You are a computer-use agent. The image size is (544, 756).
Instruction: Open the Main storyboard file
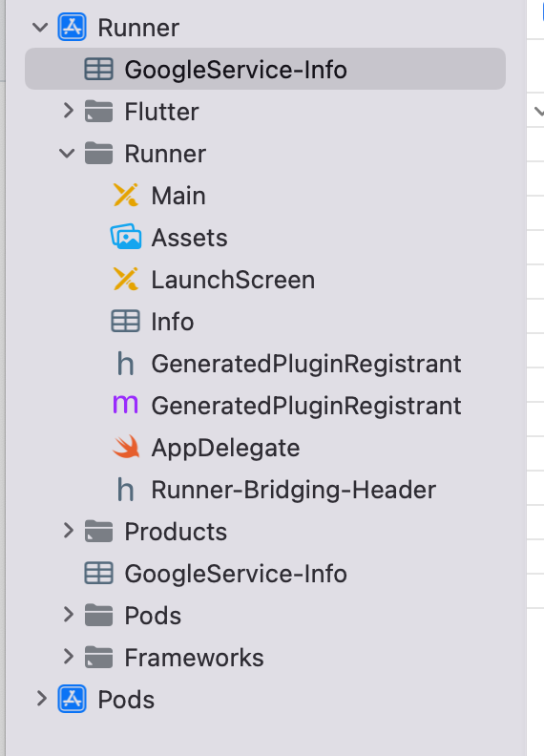(x=178, y=196)
